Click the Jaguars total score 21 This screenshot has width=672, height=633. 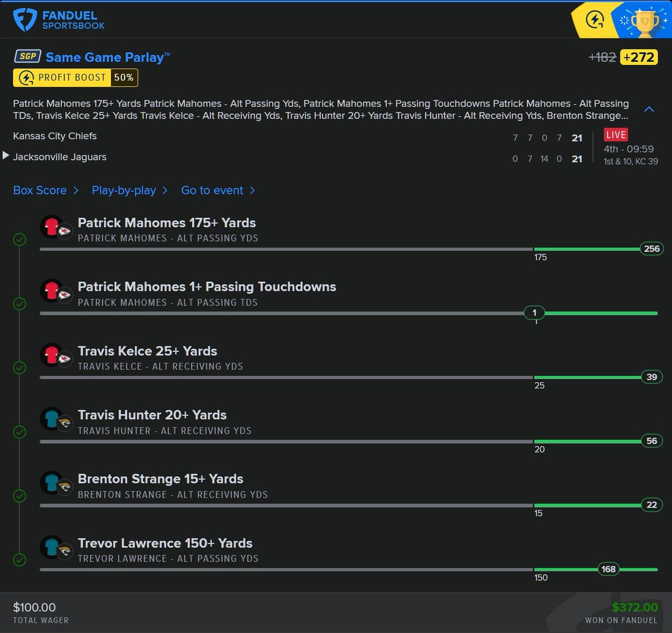tap(577, 159)
